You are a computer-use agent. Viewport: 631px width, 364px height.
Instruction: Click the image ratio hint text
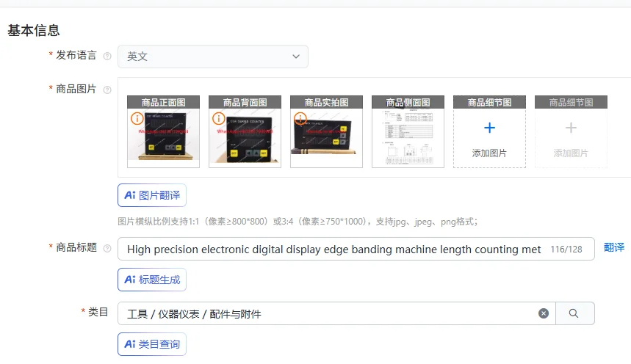[298, 222]
